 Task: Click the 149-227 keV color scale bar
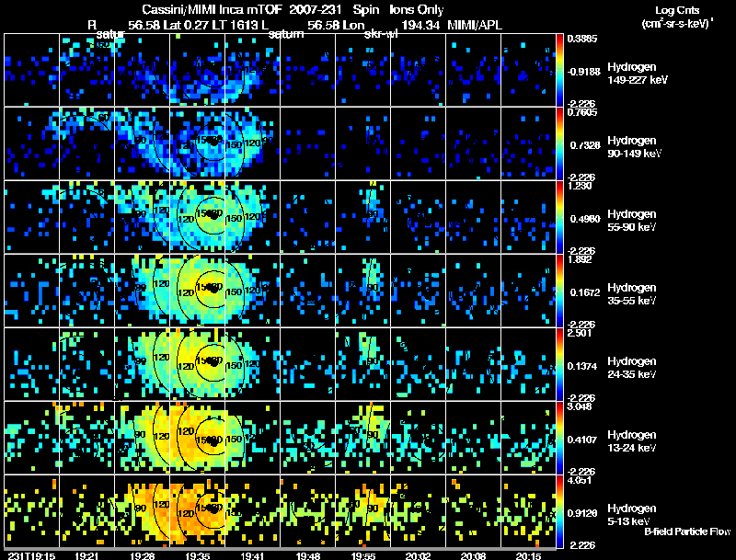(559, 70)
